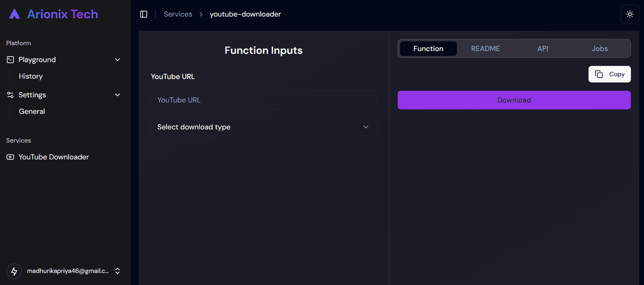The height and width of the screenshot is (285, 644).
Task: Go to Services breadcrumb
Action: (x=178, y=14)
